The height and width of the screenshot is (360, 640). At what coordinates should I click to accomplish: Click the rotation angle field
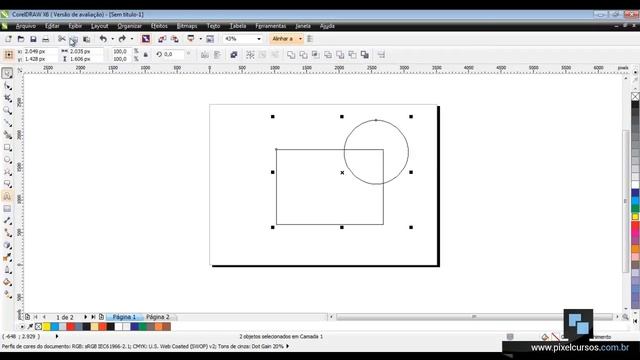[174, 54]
